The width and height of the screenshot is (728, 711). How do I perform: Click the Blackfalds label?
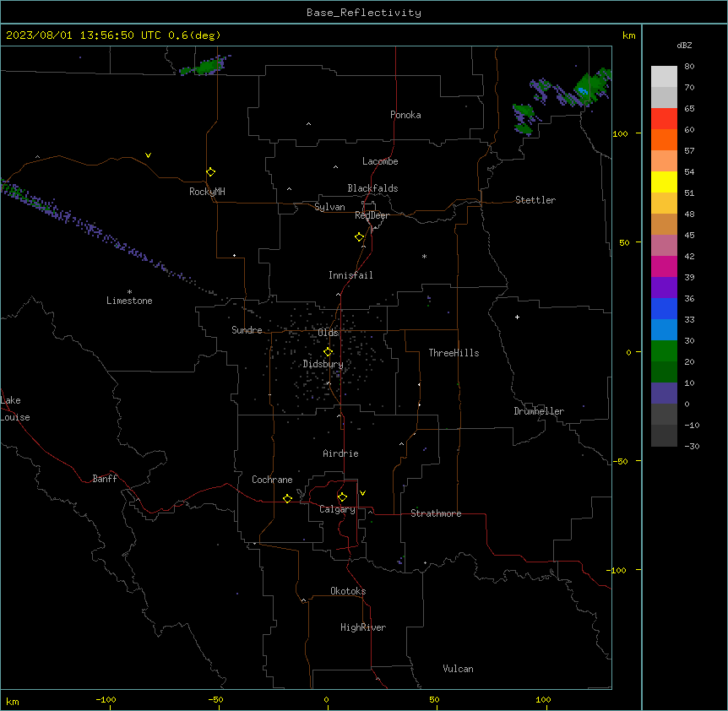(372, 188)
